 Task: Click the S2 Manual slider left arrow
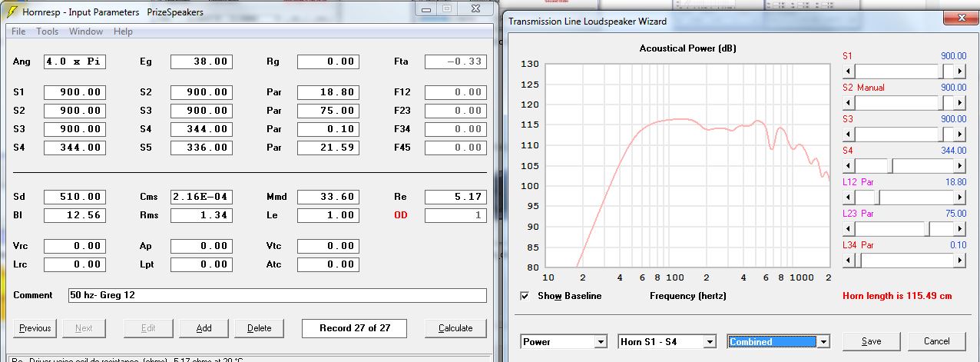point(849,101)
